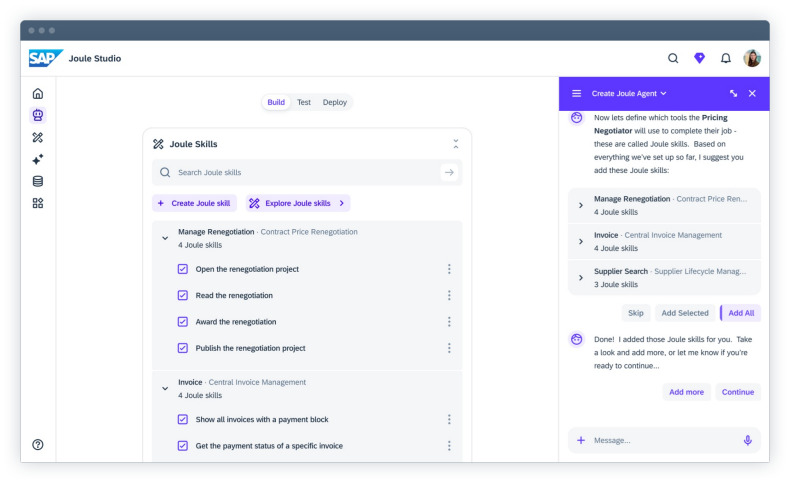Click the Central Invoice Management label in skills list
This screenshot has width=790, height=483.
(x=257, y=382)
